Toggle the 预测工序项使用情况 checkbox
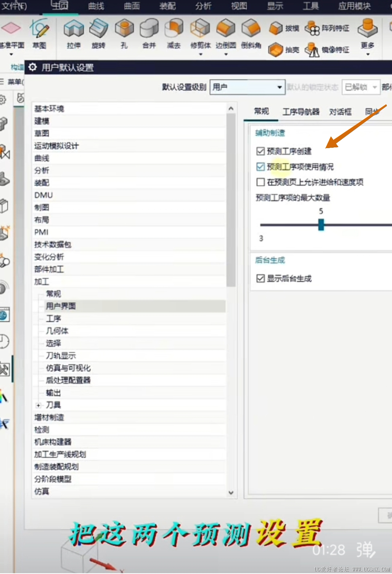 pyautogui.click(x=260, y=167)
